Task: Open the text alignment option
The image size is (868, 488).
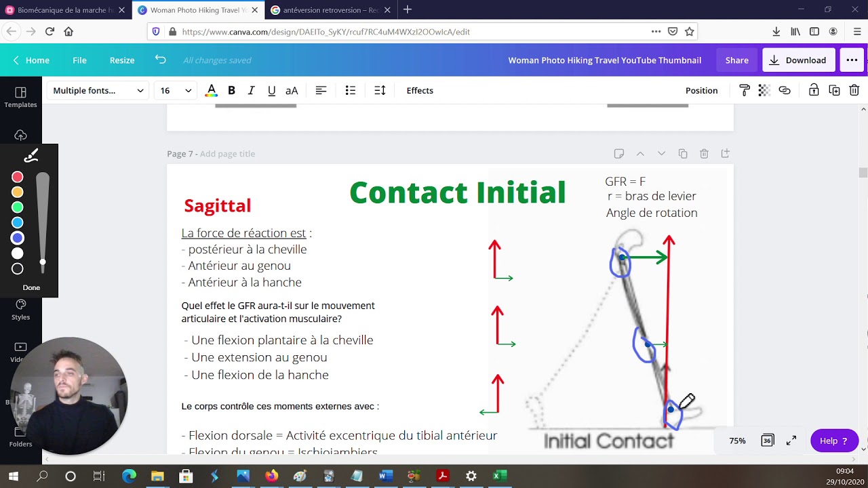Action: coord(321,90)
